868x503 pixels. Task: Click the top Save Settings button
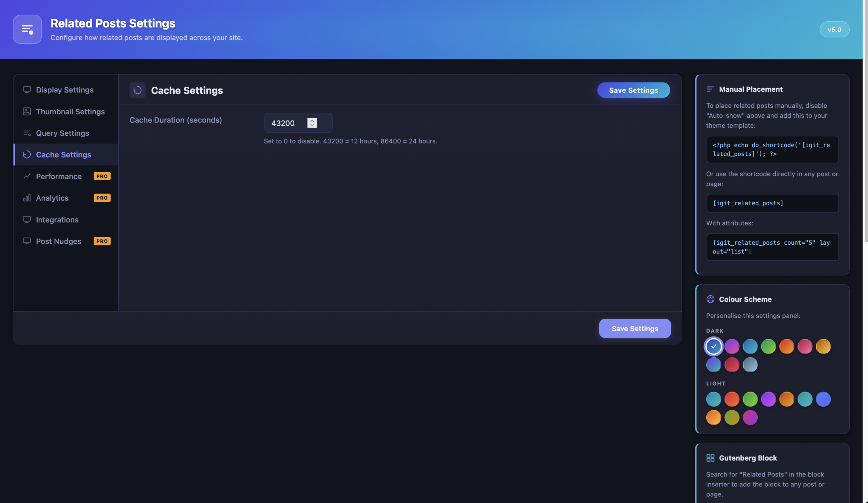point(633,90)
